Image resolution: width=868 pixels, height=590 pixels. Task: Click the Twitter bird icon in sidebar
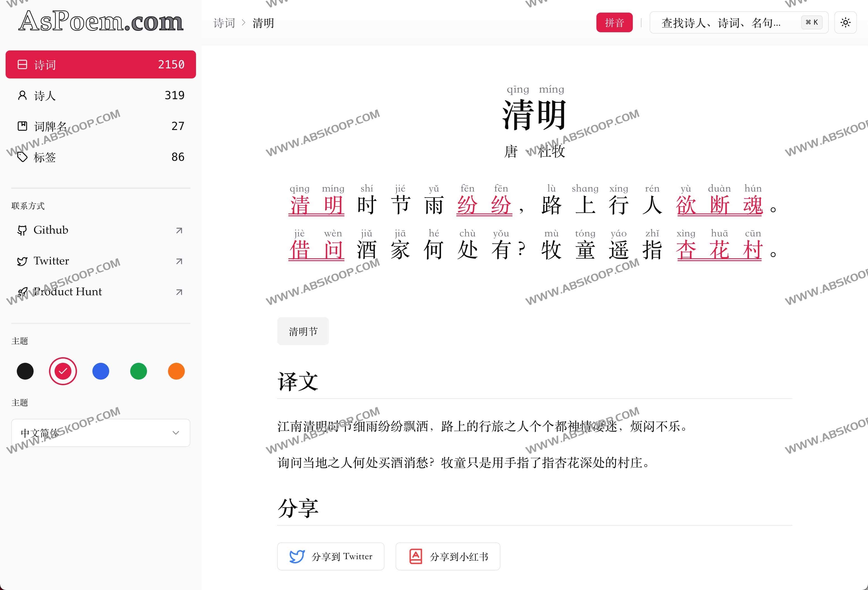[x=23, y=261]
